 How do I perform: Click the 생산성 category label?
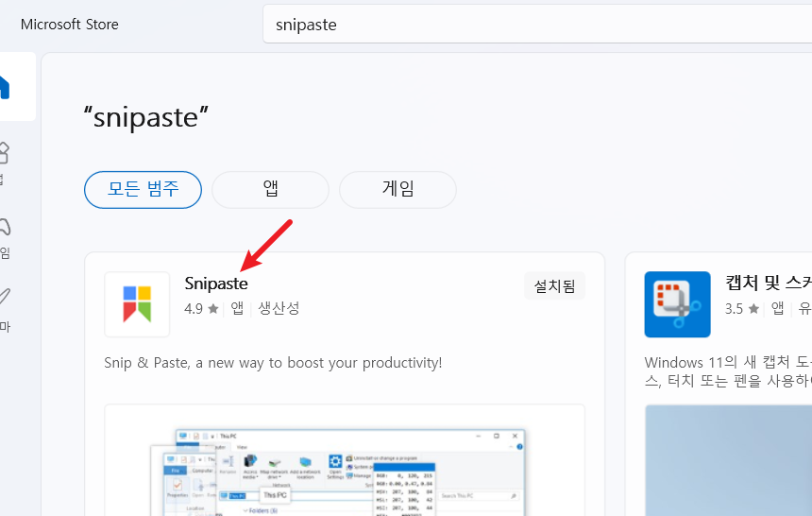pyautogui.click(x=279, y=309)
